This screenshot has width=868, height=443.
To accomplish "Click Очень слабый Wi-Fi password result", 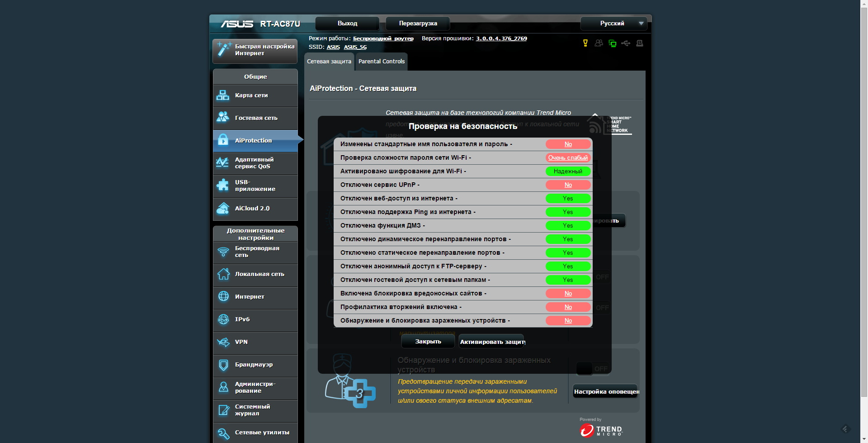I will pos(568,157).
